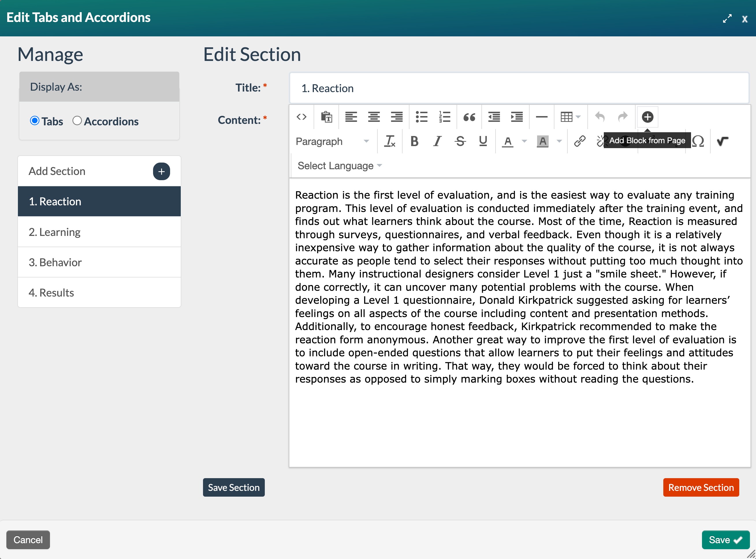This screenshot has width=756, height=559.
Task: Decrease indent of the paragraph
Action: coord(494,117)
